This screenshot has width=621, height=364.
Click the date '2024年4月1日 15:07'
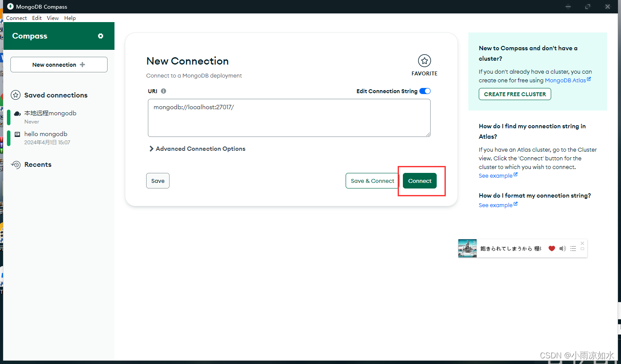click(x=47, y=143)
